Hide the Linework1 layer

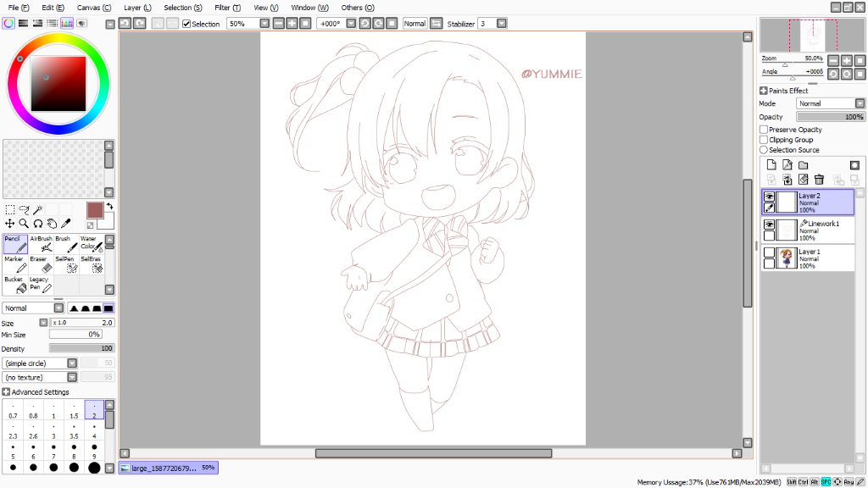point(769,224)
